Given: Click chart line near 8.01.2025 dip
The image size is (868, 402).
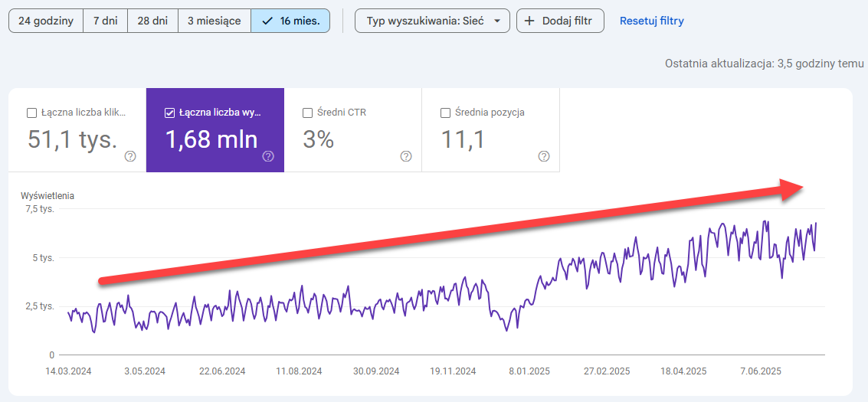Looking at the screenshot, I should point(506,329).
